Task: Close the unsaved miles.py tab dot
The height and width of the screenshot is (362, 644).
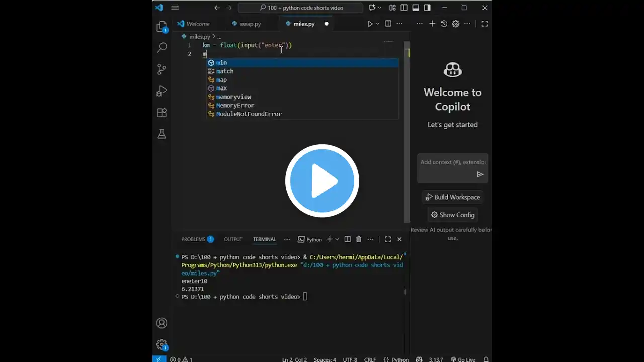Action: coord(326,24)
